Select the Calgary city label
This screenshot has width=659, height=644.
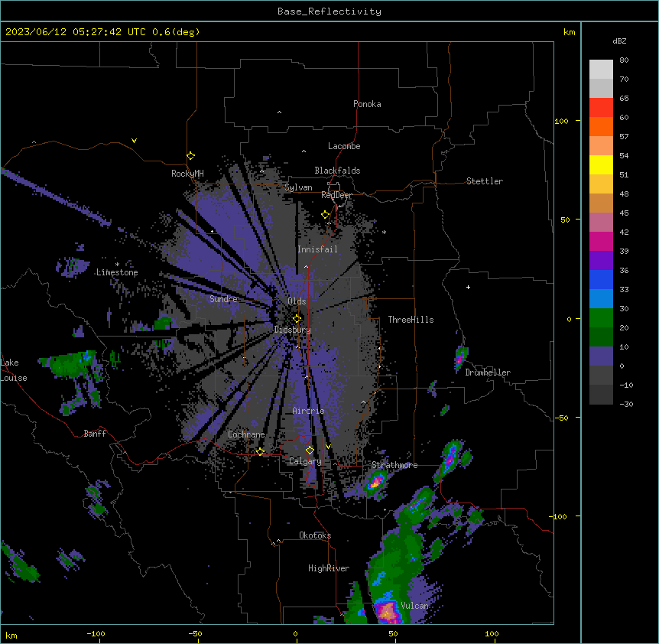pos(305,461)
